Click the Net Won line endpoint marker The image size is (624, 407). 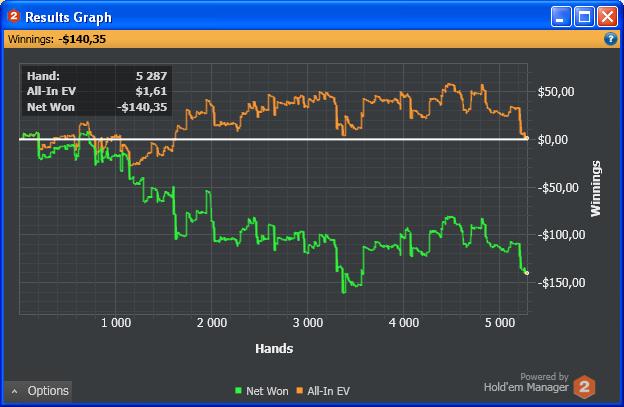click(526, 273)
